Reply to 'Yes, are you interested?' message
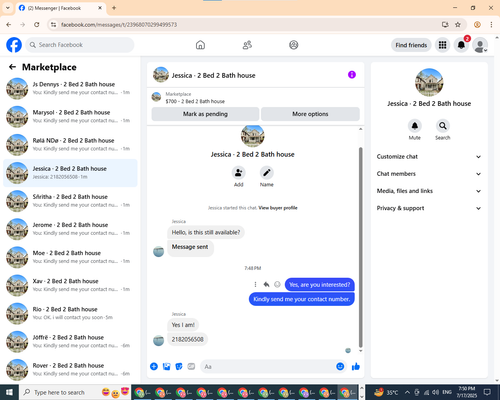500x400 pixels. point(266,284)
